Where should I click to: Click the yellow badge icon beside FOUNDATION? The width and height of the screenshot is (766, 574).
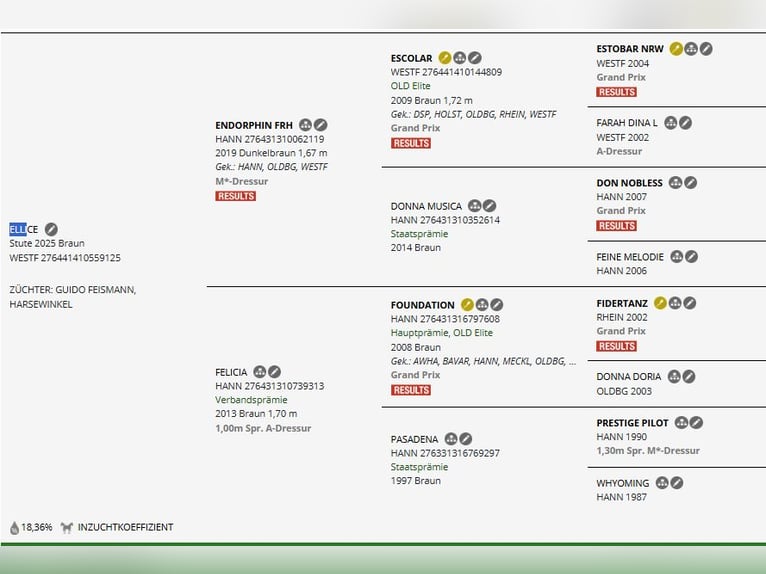point(467,305)
